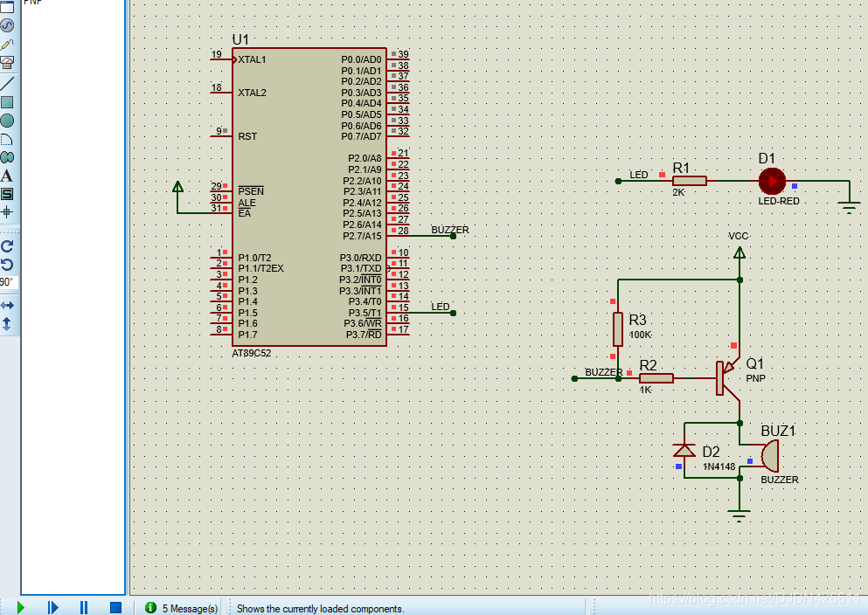Select the text 'A' tool

[x=7, y=176]
